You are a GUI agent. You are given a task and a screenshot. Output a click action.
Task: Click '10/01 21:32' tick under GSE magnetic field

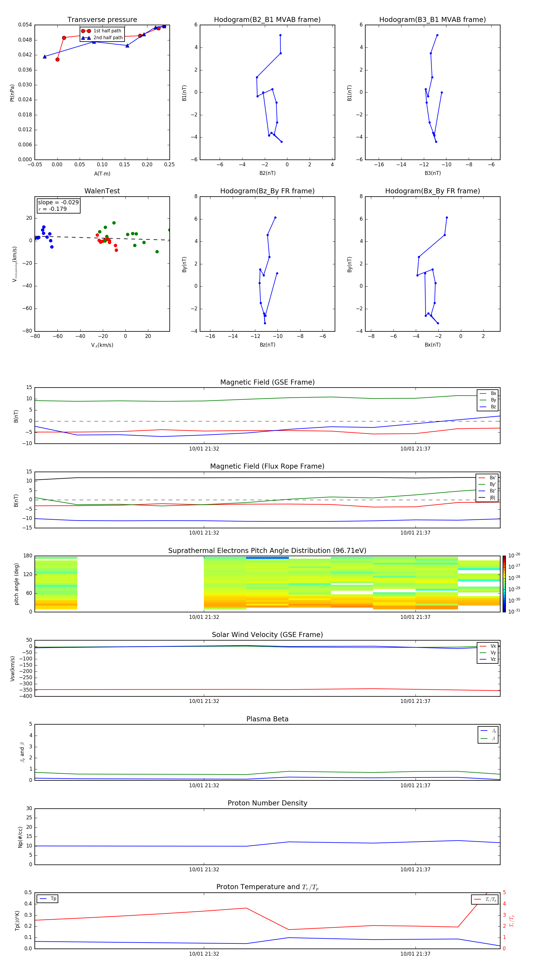[x=204, y=449]
